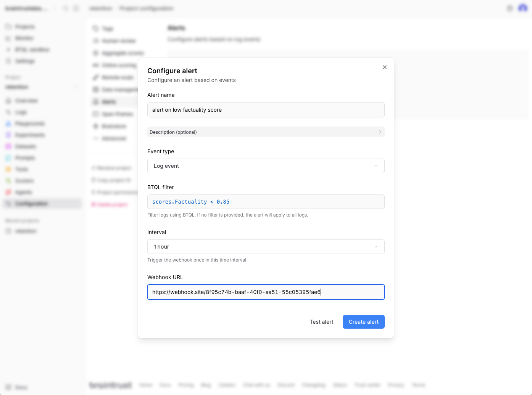Open the BTQL sandbox
532x395 pixels.
point(32,50)
